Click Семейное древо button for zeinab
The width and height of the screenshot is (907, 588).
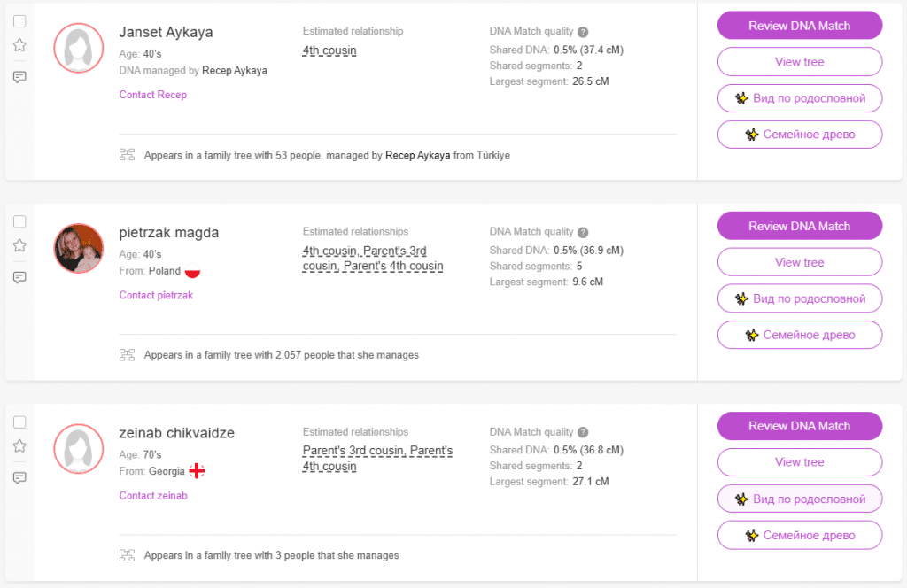tap(799, 535)
